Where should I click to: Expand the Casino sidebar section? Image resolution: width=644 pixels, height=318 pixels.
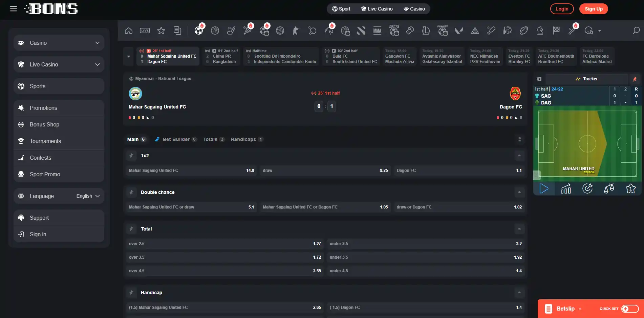59,43
